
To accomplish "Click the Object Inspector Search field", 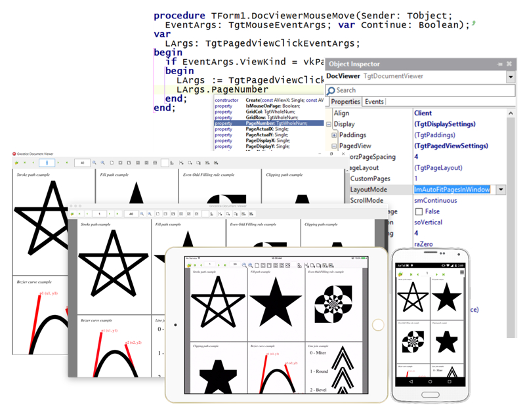I will coord(420,91).
